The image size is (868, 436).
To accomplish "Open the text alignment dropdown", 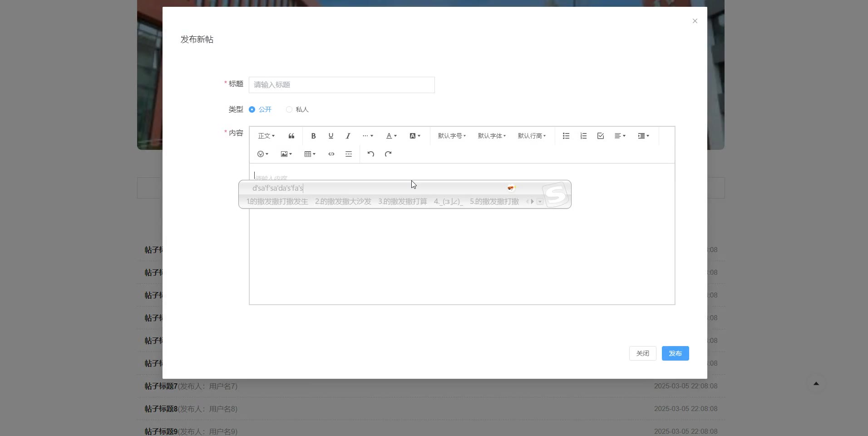I will click(x=620, y=136).
